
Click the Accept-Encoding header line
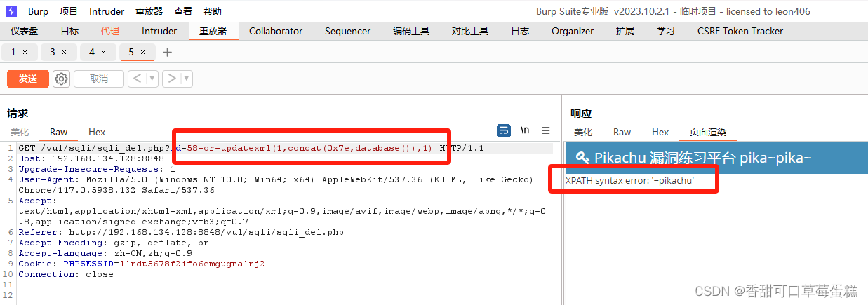coord(112,243)
